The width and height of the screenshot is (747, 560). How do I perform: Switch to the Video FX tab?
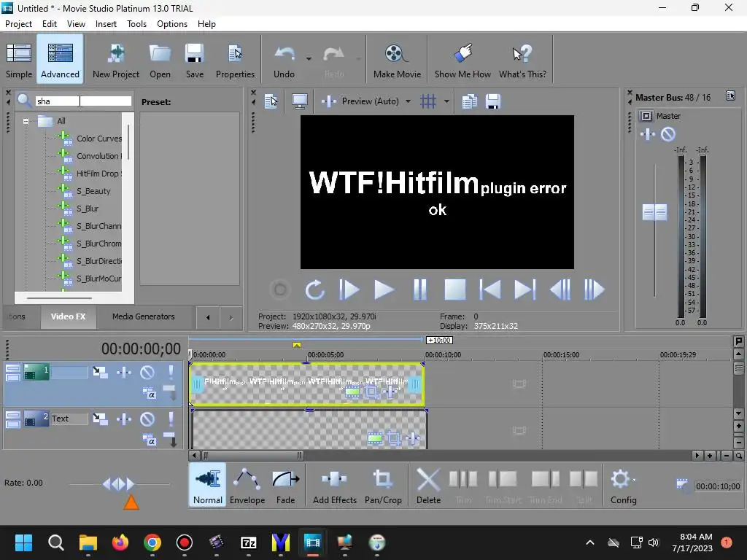(x=68, y=316)
